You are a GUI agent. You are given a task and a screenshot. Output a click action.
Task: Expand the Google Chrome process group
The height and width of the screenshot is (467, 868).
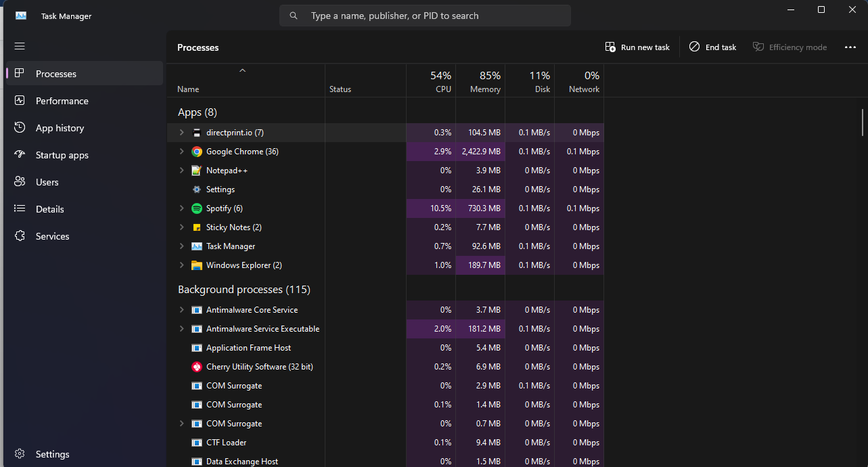181,152
